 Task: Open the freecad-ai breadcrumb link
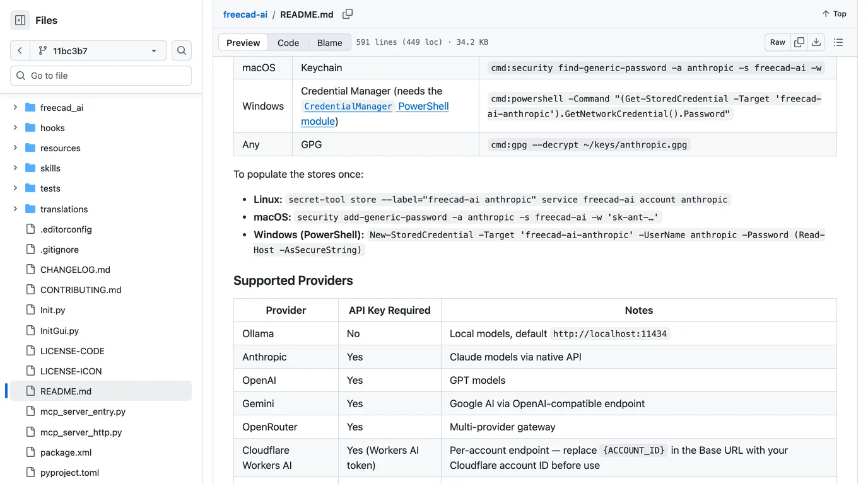point(245,14)
